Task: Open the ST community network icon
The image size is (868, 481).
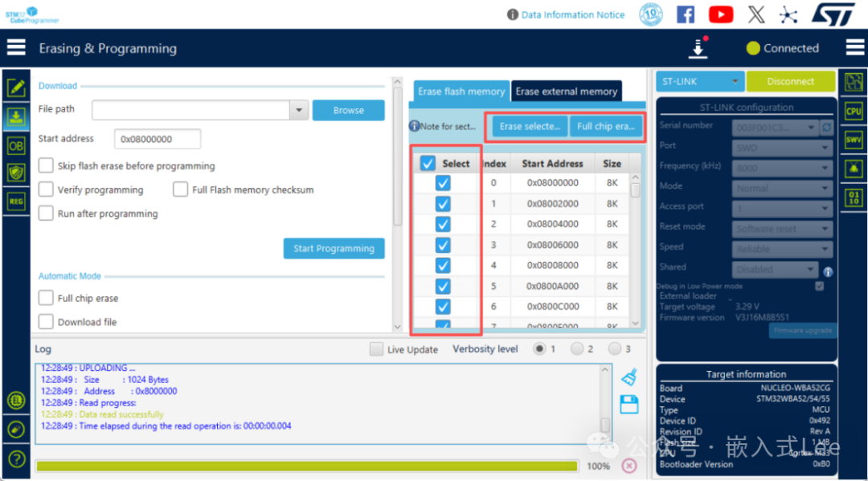Action: tap(788, 15)
